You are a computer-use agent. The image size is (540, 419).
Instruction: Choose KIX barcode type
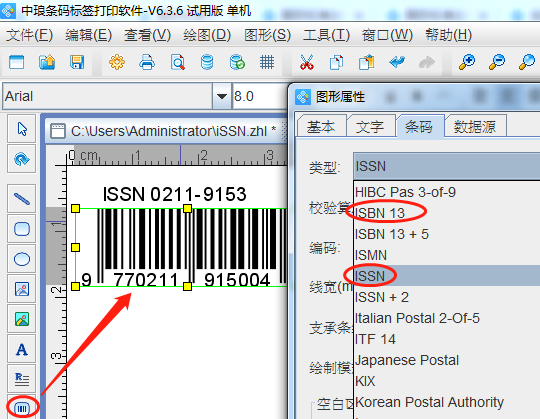click(x=447, y=381)
